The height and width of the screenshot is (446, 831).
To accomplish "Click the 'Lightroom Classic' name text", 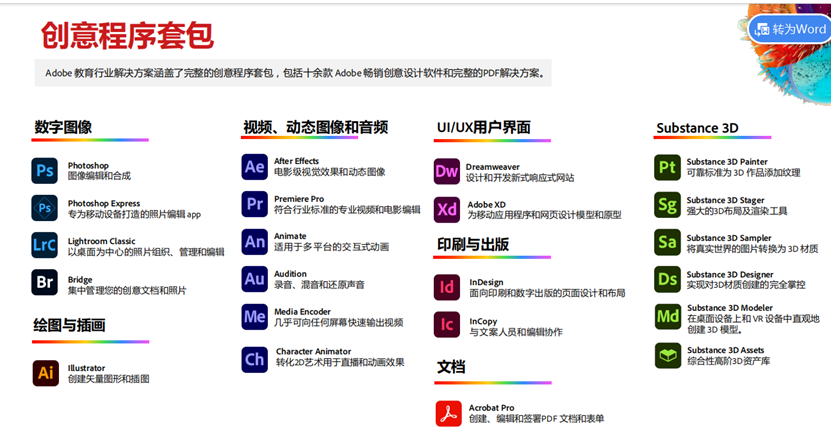I will click(x=101, y=241).
